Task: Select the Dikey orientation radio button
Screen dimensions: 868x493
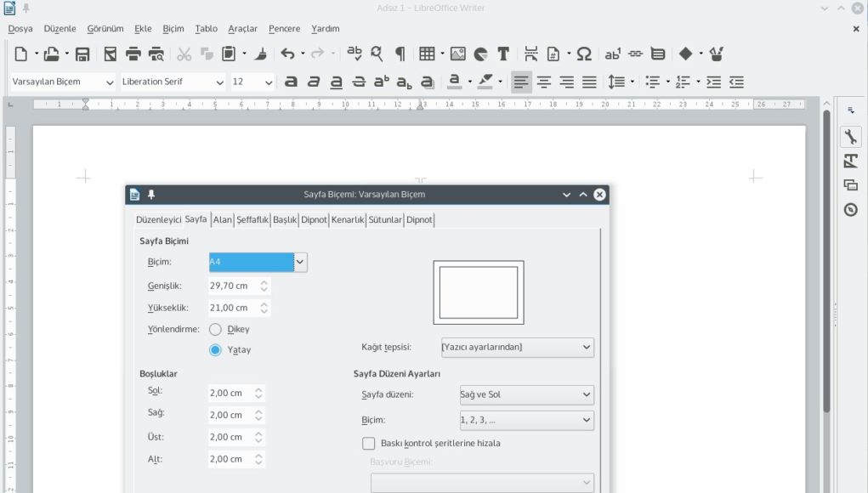Action: tap(215, 329)
